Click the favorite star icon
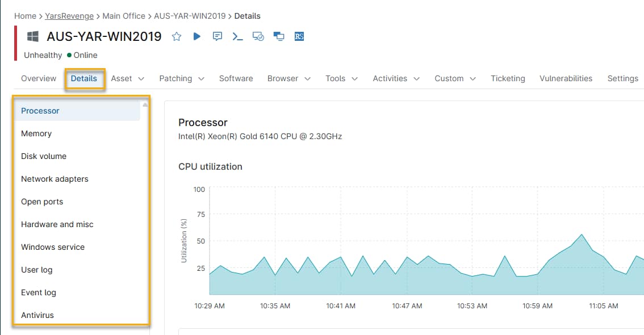This screenshot has height=335, width=644. point(177,36)
